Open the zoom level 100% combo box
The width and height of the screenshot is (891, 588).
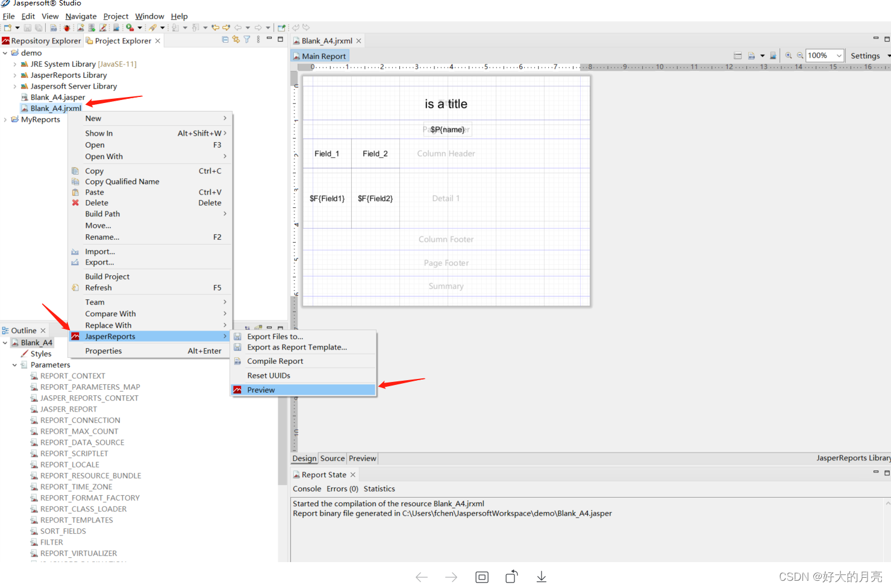tap(825, 55)
